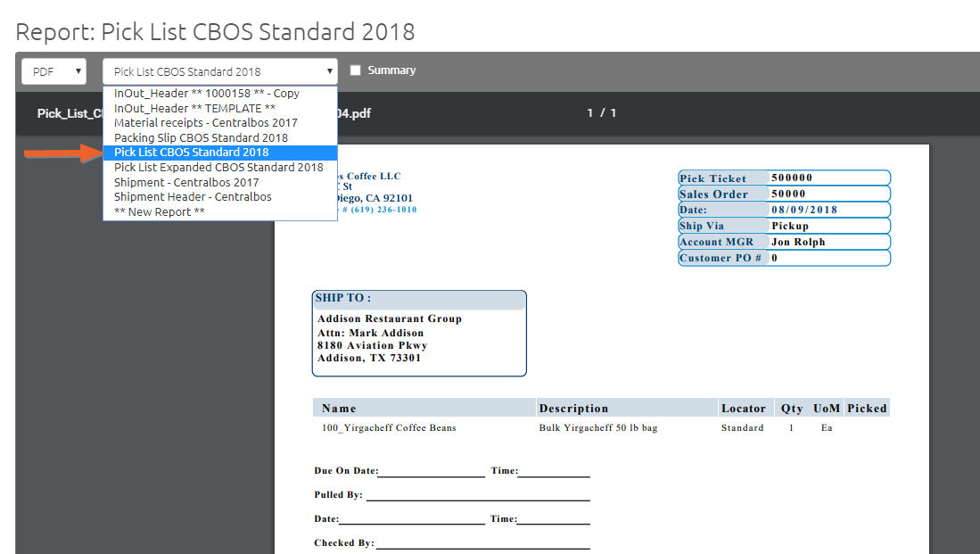
Task: Click the "Report: Pick List" page heading
Action: tap(214, 31)
